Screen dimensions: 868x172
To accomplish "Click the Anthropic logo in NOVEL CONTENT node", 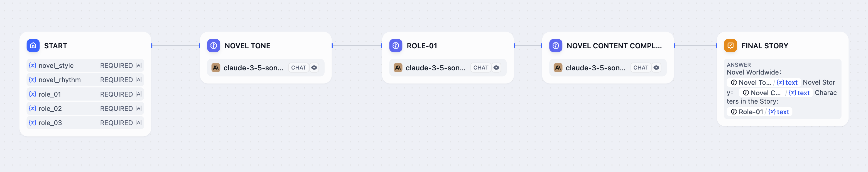I will coord(558,68).
